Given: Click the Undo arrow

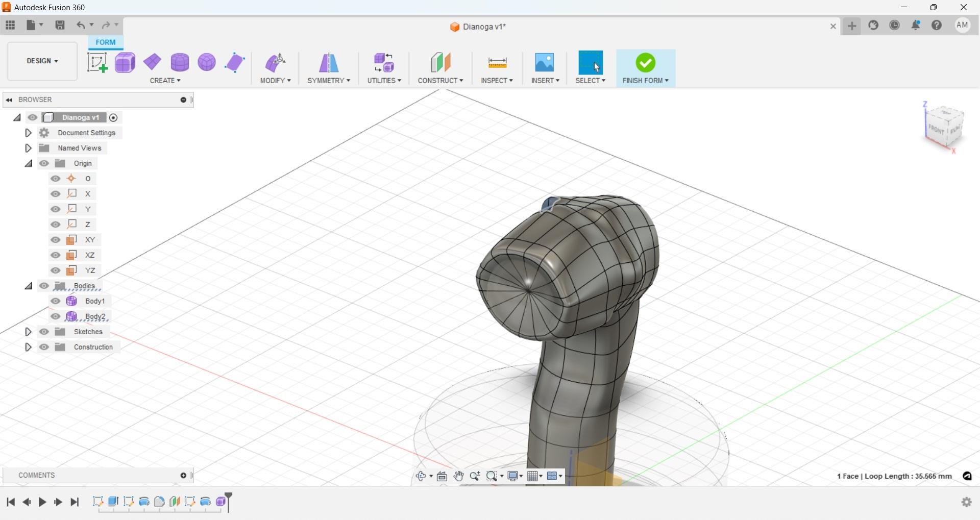Looking at the screenshot, I should [x=81, y=25].
